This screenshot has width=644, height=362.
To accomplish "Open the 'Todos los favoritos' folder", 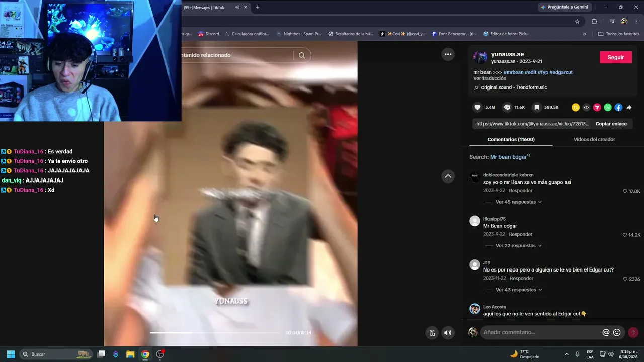I will click(x=619, y=34).
